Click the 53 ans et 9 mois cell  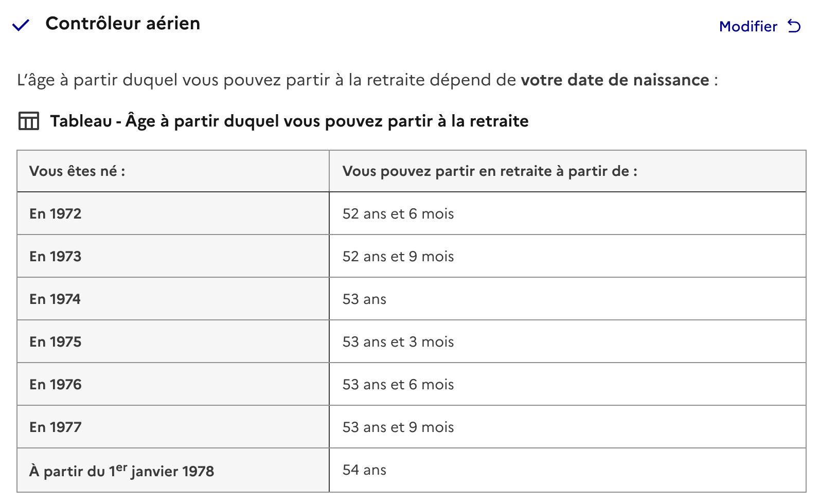coord(567,427)
